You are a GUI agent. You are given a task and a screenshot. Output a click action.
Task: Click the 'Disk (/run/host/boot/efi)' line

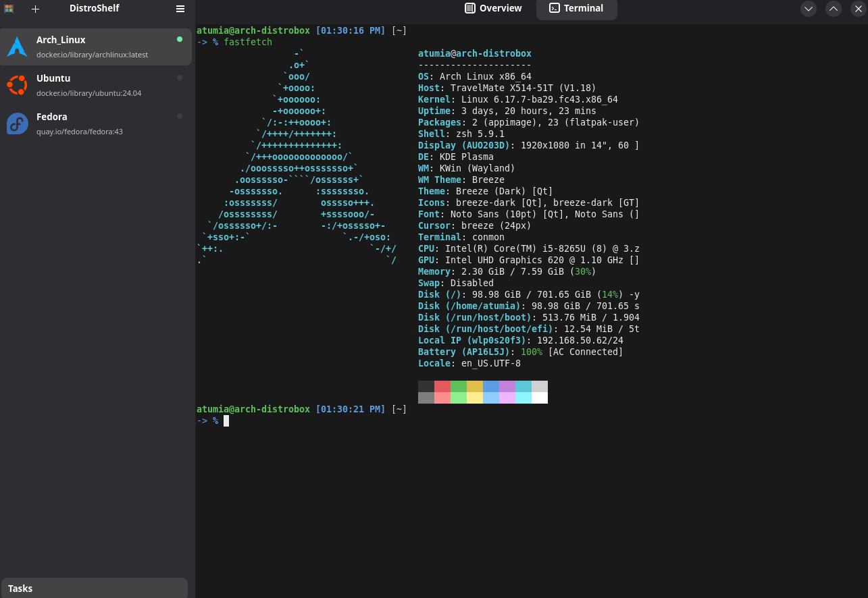[529, 329]
